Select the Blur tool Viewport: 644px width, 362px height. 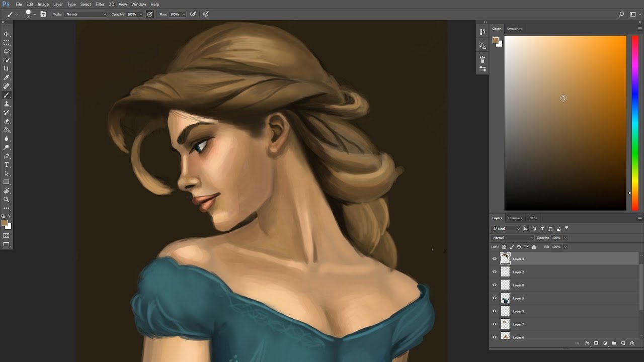click(x=7, y=138)
